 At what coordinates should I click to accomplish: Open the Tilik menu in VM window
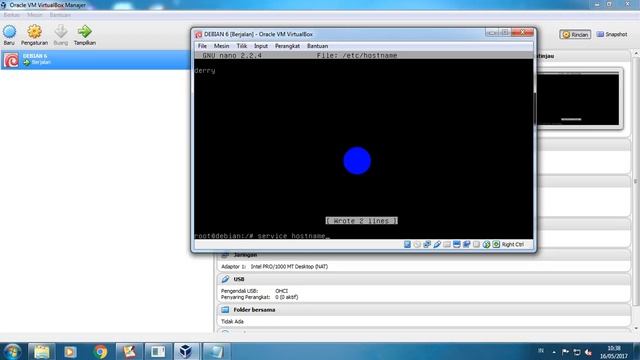coord(242,46)
